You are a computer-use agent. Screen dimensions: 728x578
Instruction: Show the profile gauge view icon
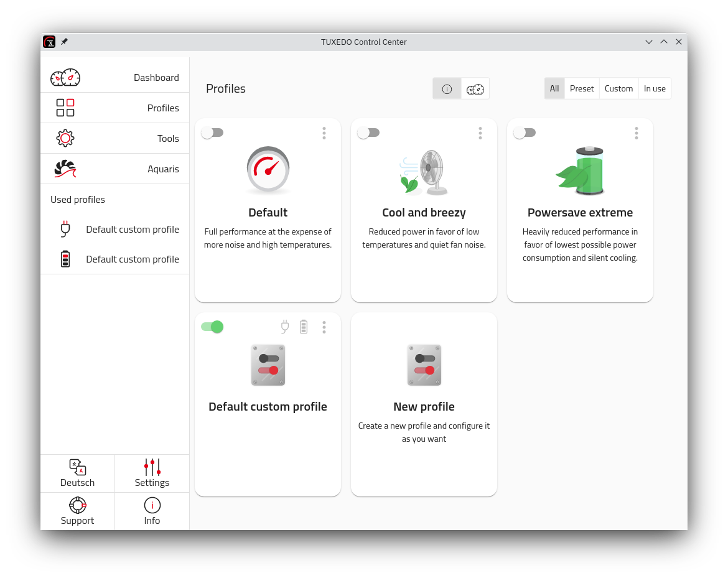tap(475, 89)
